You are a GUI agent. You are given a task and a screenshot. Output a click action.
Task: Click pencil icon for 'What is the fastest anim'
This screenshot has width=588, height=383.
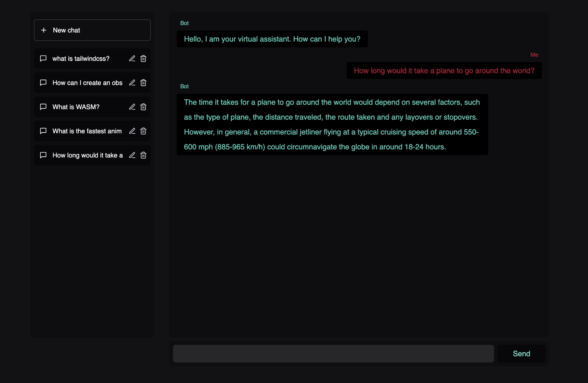tap(132, 131)
